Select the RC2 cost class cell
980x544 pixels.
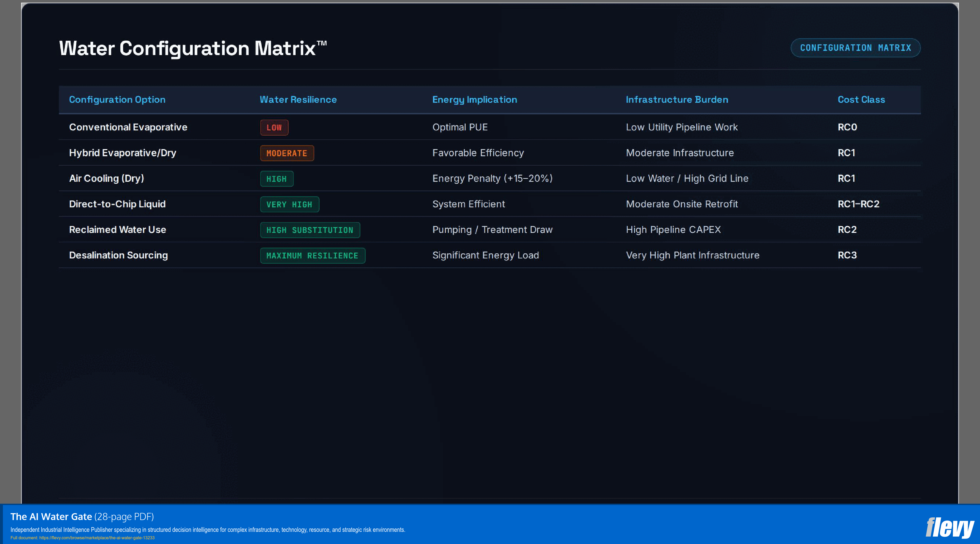tap(847, 230)
